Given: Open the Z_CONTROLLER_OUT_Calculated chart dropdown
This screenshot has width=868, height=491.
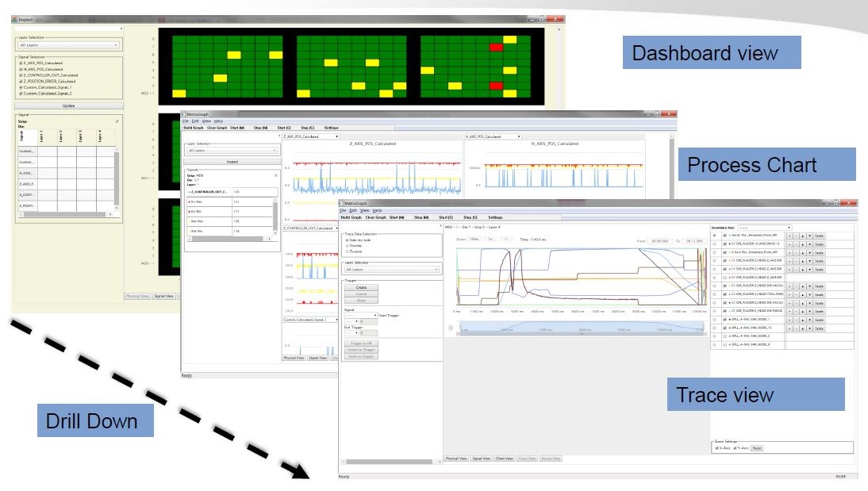Looking at the screenshot, I should coord(310,228).
